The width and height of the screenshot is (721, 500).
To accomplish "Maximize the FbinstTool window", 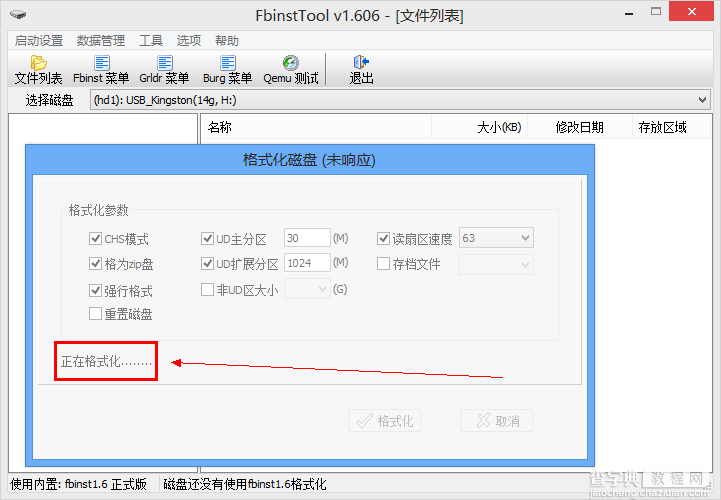I will point(656,12).
